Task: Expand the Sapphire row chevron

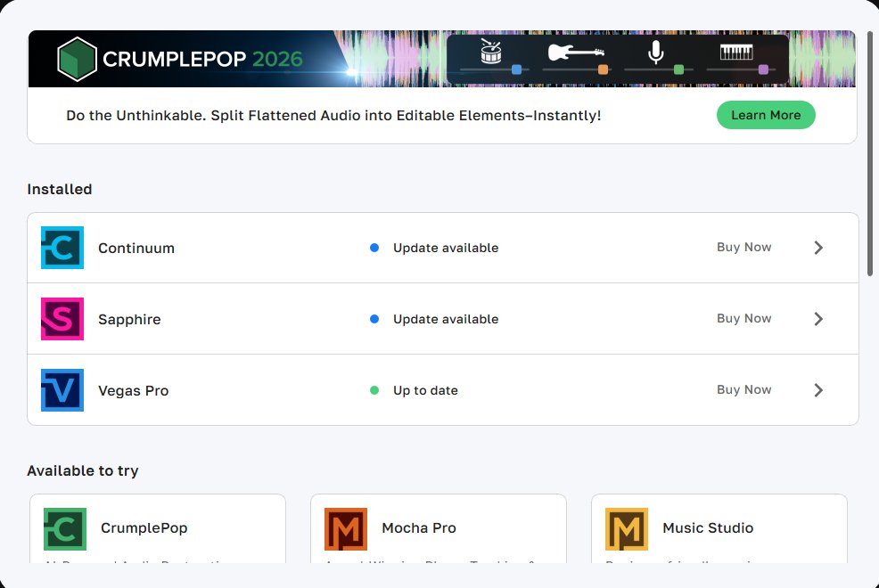Action: [818, 319]
